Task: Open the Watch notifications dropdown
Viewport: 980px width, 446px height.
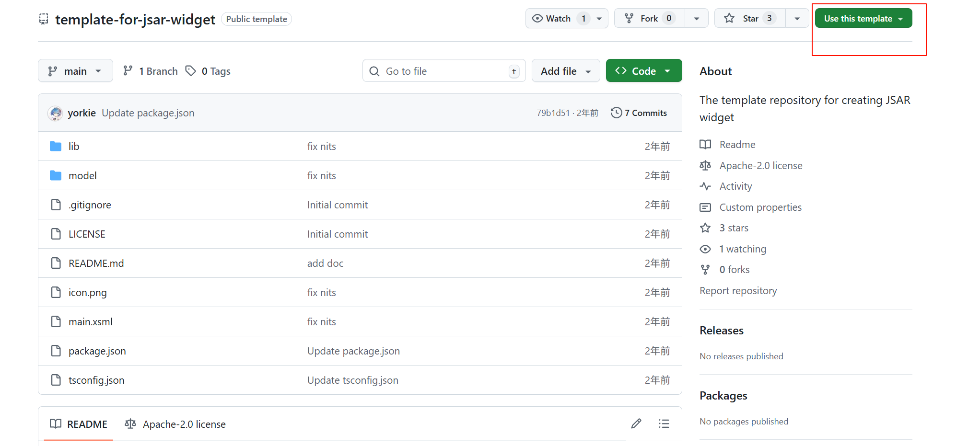Action: point(599,18)
